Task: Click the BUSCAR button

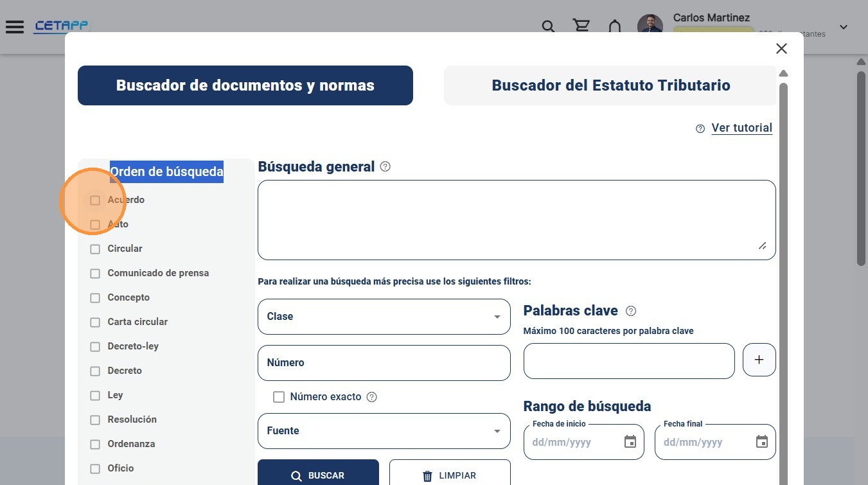Action: [318, 474]
